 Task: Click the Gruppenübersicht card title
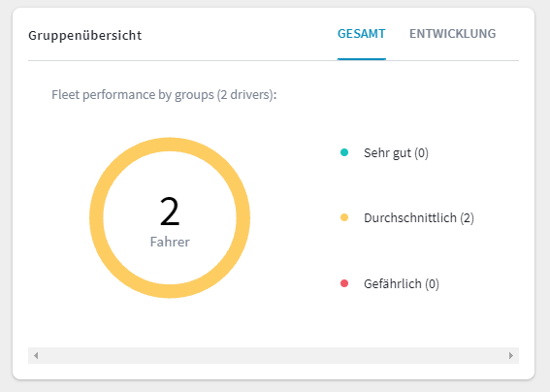click(x=85, y=36)
